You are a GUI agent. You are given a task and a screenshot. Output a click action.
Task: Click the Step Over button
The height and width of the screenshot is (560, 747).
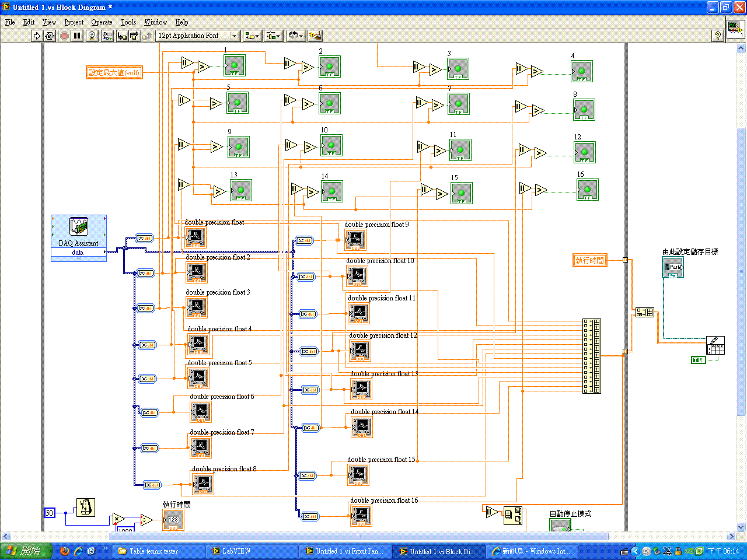[x=134, y=36]
